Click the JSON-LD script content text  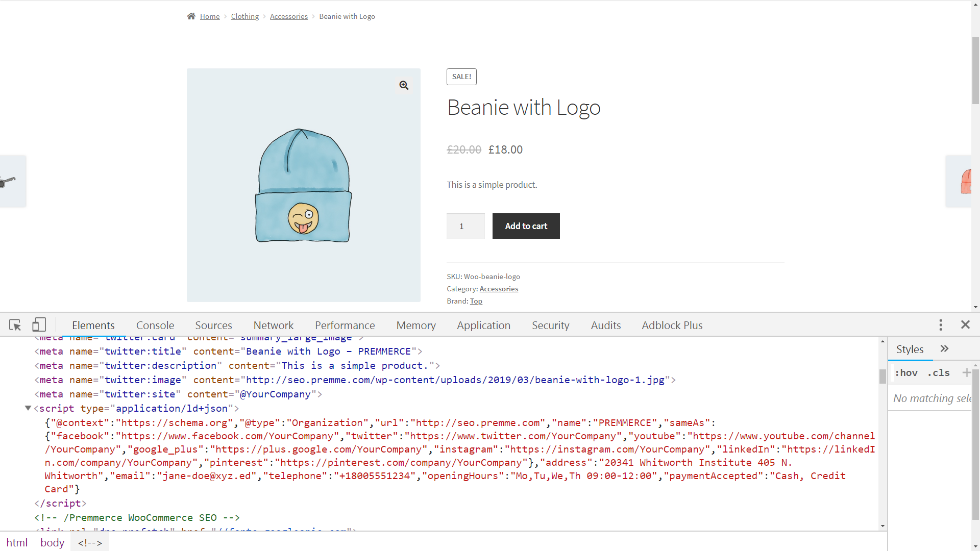[459, 456]
